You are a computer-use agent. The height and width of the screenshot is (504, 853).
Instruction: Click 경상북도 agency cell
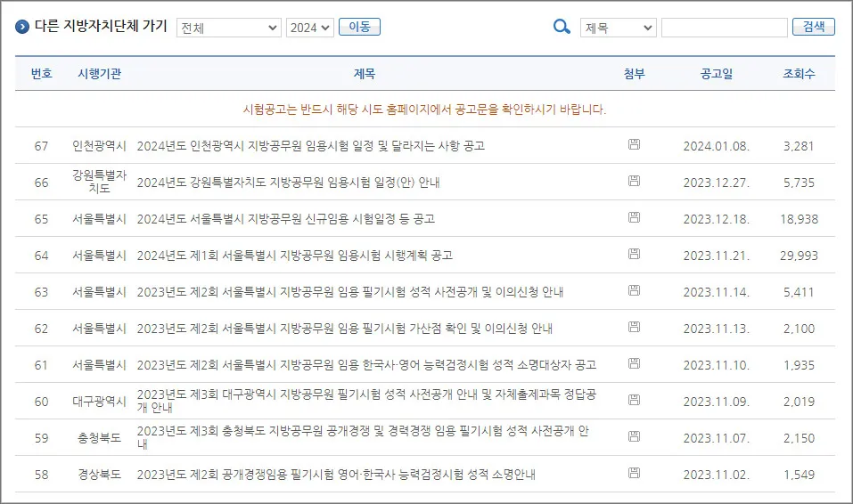coord(100,474)
